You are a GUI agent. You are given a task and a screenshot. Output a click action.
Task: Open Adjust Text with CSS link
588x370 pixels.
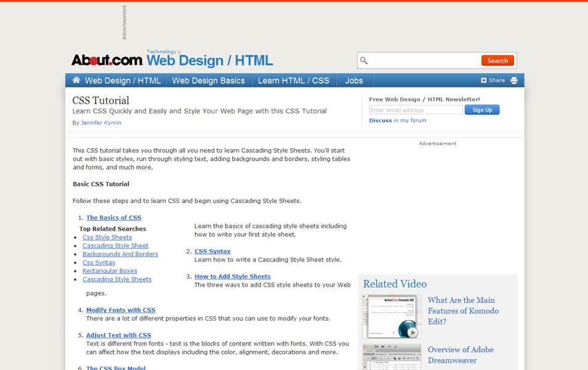pos(118,335)
